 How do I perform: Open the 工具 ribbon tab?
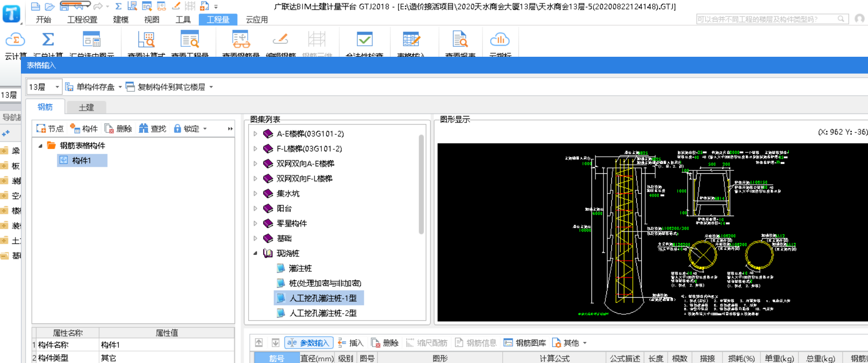click(x=183, y=19)
